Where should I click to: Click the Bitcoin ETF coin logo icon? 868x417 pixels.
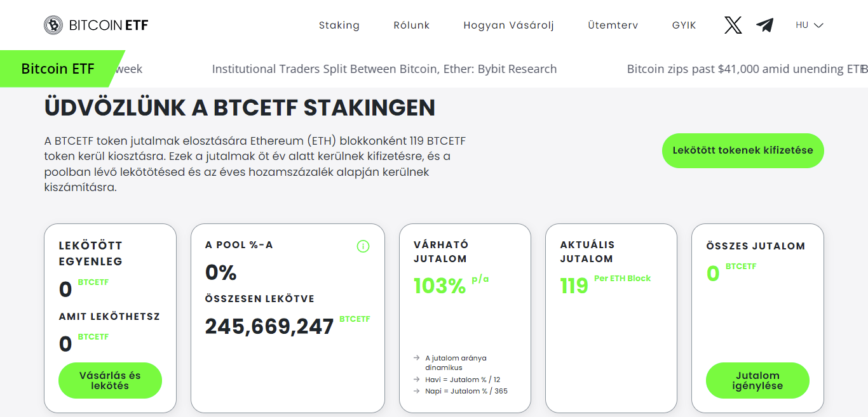tap(53, 25)
